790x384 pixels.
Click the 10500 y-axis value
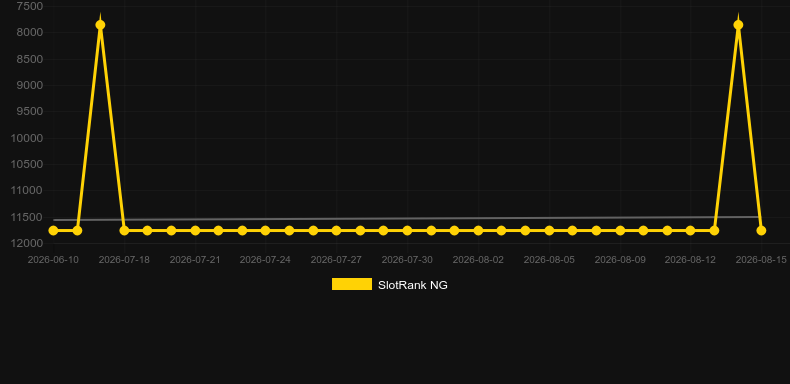pyautogui.click(x=27, y=164)
